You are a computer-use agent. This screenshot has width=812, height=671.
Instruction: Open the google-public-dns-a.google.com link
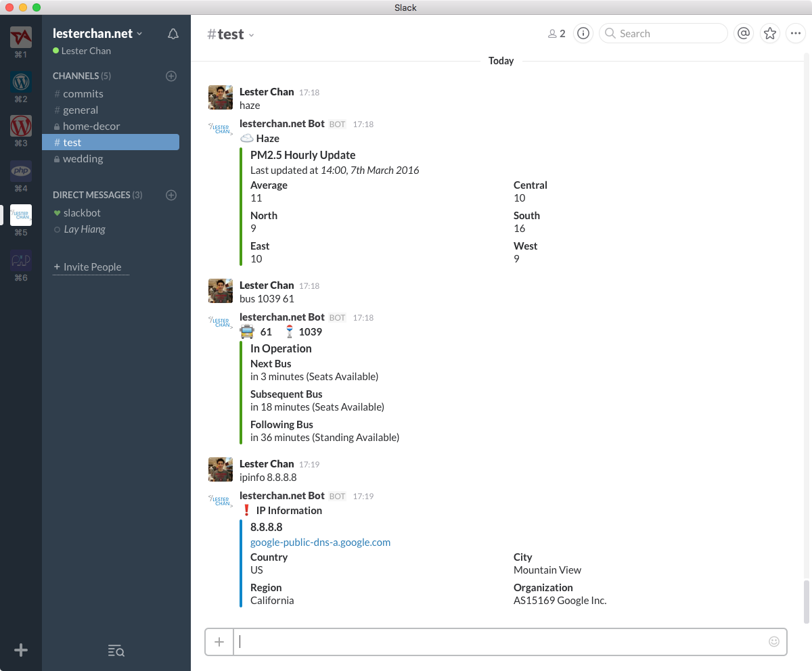click(x=320, y=542)
